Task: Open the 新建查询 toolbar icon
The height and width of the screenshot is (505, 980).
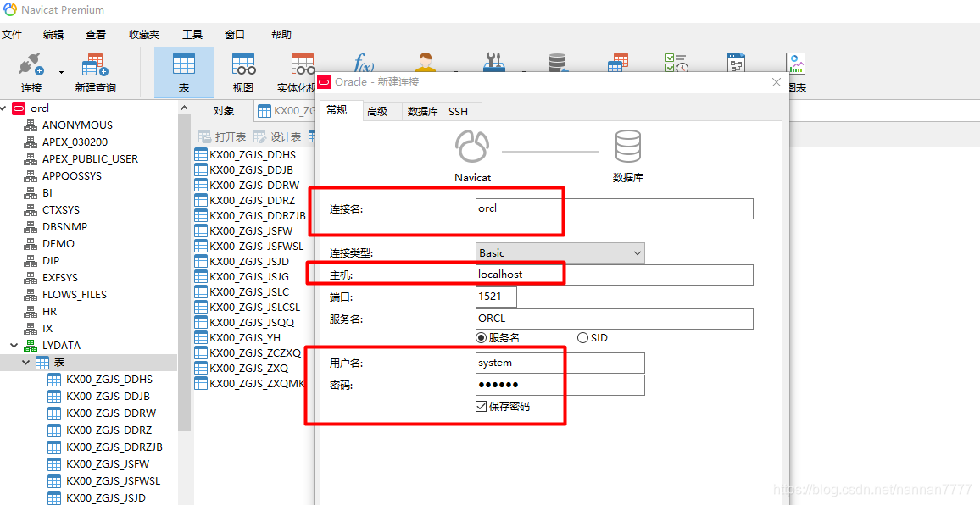Action: tap(95, 64)
